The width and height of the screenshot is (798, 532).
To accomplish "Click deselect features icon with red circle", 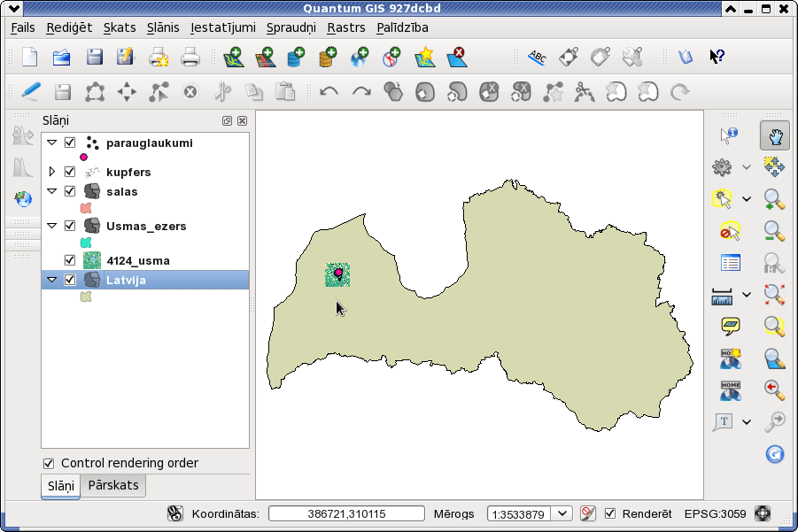I will coord(730,231).
